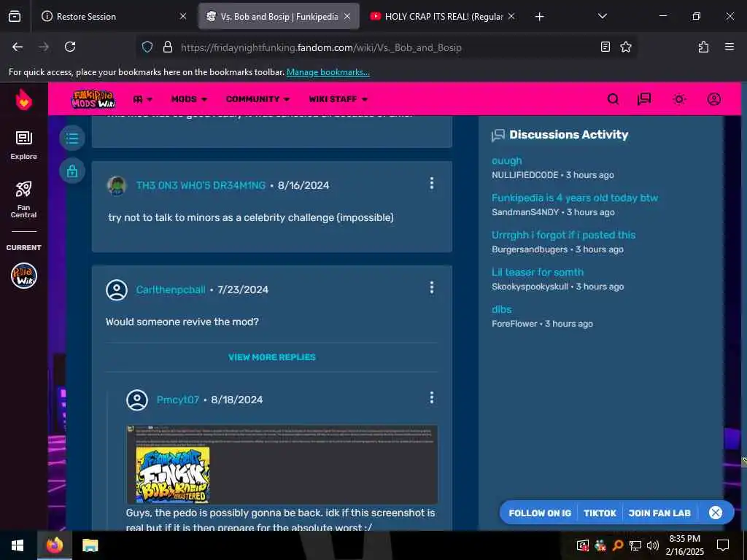This screenshot has height=560, width=747.
Task: Click the page lock icon button
Action: (x=72, y=171)
